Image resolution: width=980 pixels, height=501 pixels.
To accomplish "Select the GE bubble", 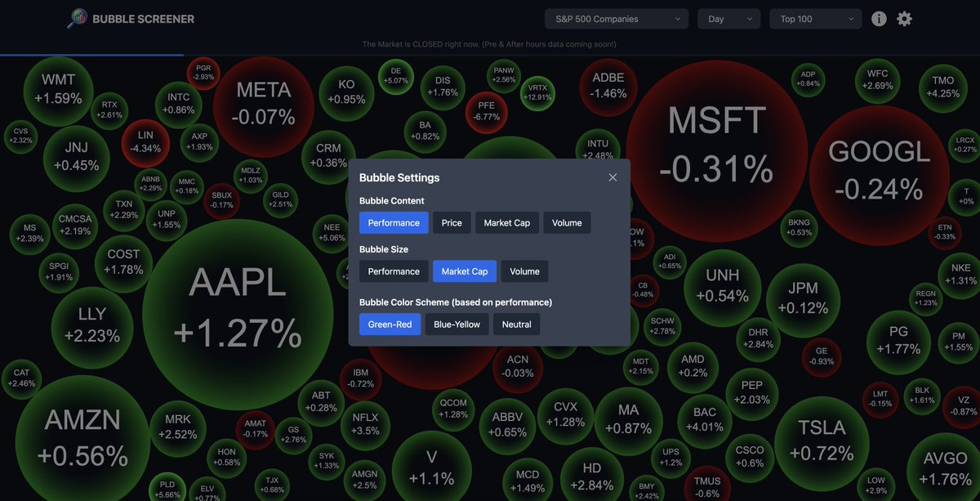I will pos(822,356).
